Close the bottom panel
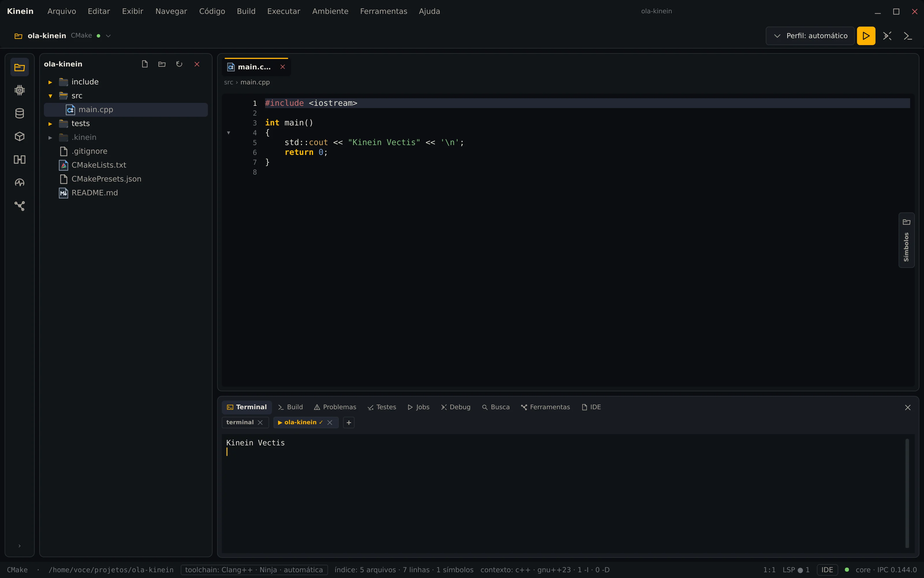Image resolution: width=924 pixels, height=578 pixels. coord(908,407)
